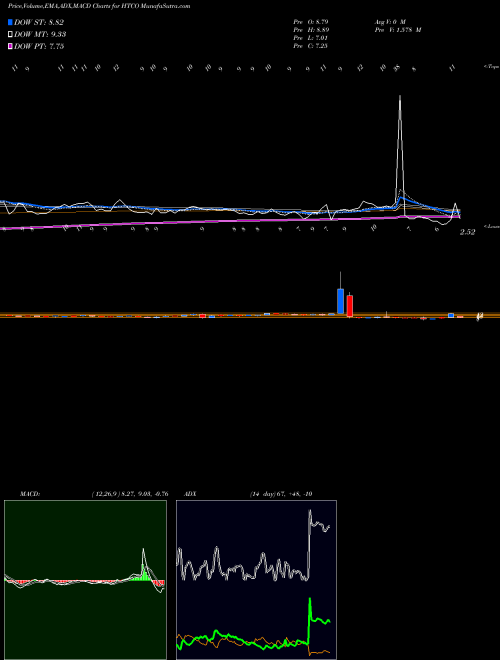Click the 'MACD:' panel label
Viewport: 500px width, 660px height.
point(29,494)
